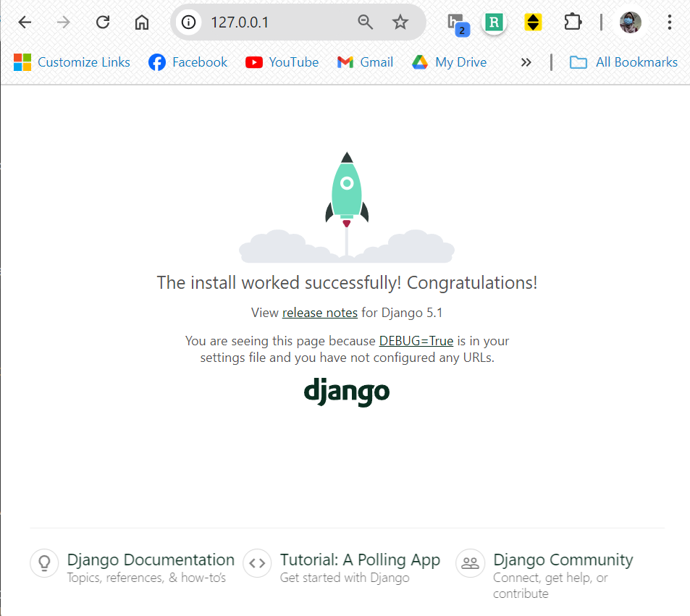The image size is (690, 616).
Task: Open Tutorial: A Polling App
Action: pos(360,560)
